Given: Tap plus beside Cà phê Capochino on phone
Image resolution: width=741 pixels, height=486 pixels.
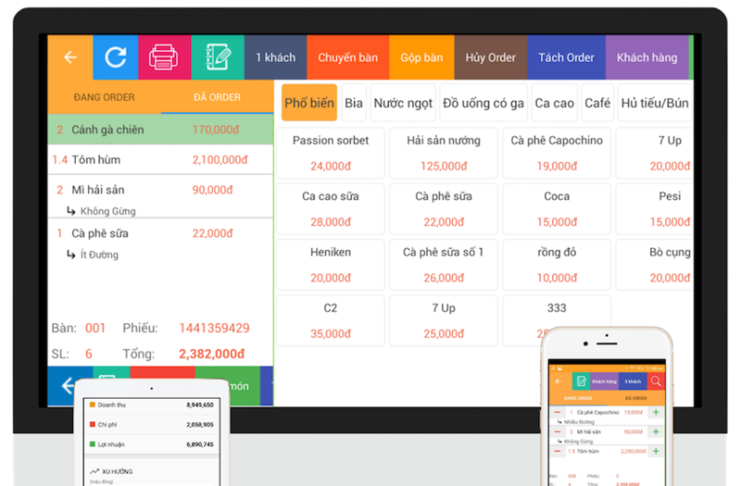Looking at the screenshot, I should pyautogui.click(x=656, y=412).
